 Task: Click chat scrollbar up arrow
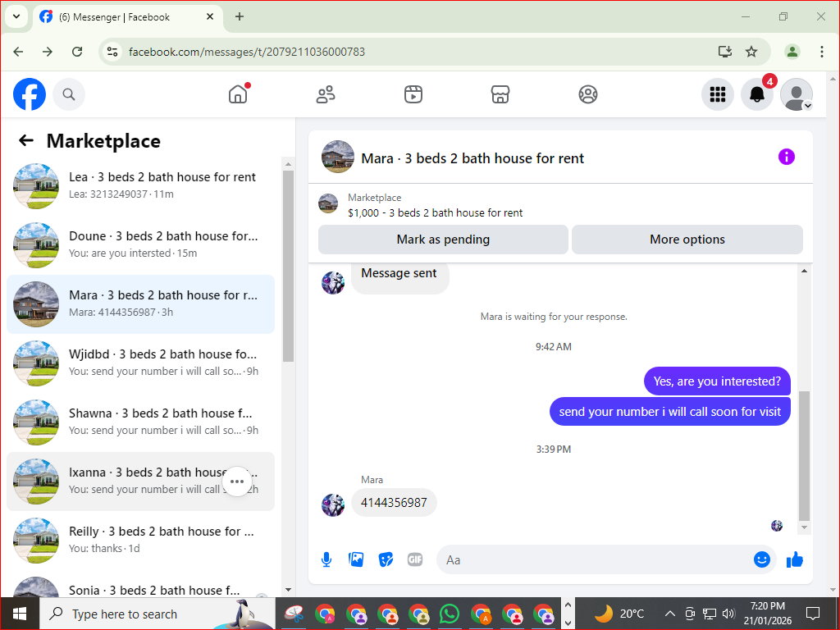(x=804, y=271)
